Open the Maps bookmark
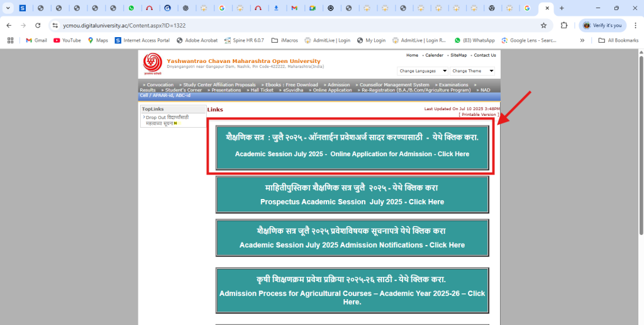 [x=98, y=40]
